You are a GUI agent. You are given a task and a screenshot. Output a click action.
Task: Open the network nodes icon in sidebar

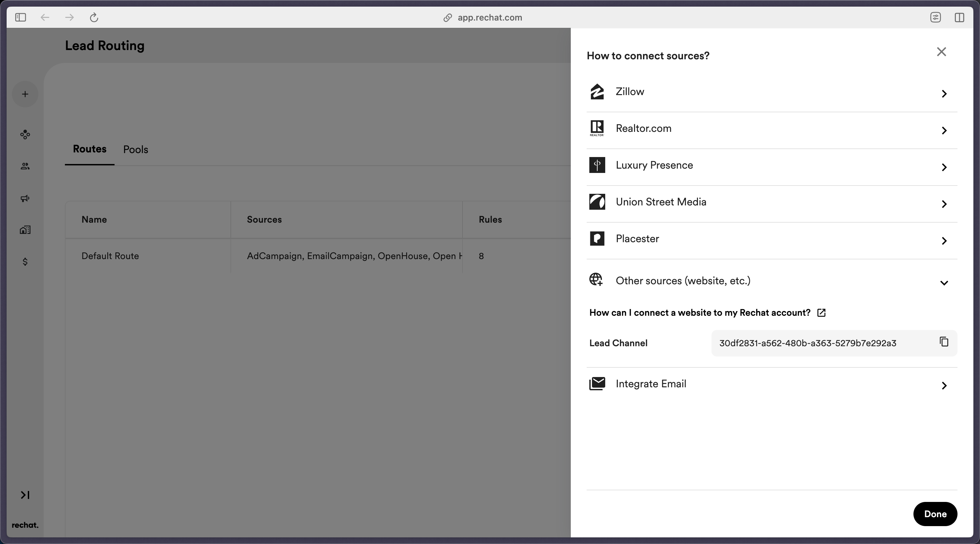point(25,135)
